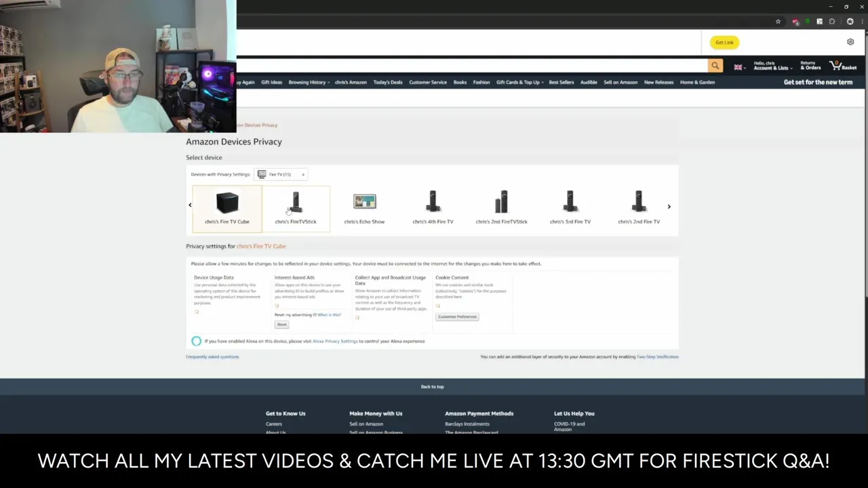Click the Alexa ring icon
This screenshot has width=868, height=488.
pos(196,341)
